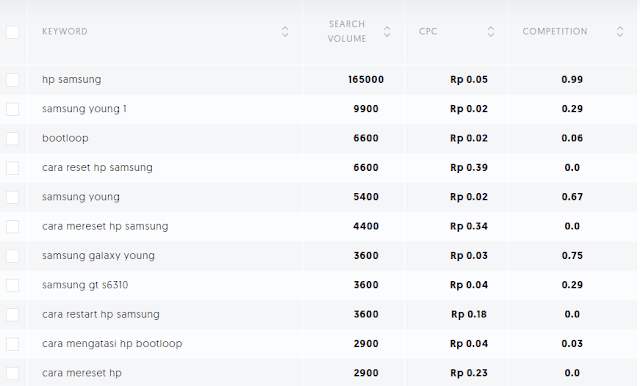
Task: Sort by CPC column arrows
Action: click(x=491, y=31)
